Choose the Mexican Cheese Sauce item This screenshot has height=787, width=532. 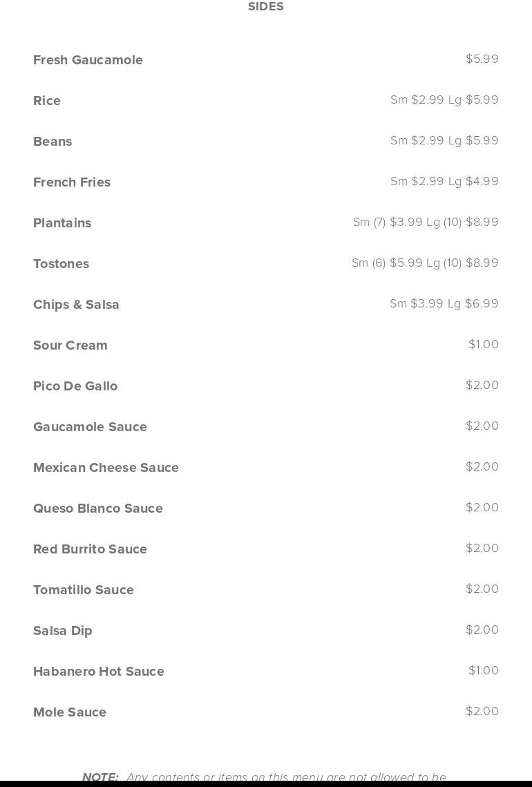pyautogui.click(x=106, y=468)
